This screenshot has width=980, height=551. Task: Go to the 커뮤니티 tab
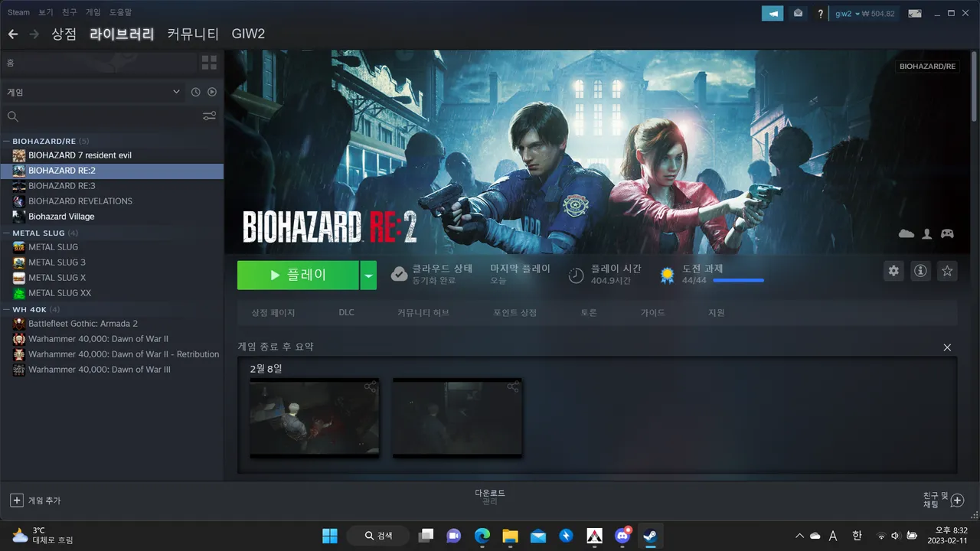[193, 34]
